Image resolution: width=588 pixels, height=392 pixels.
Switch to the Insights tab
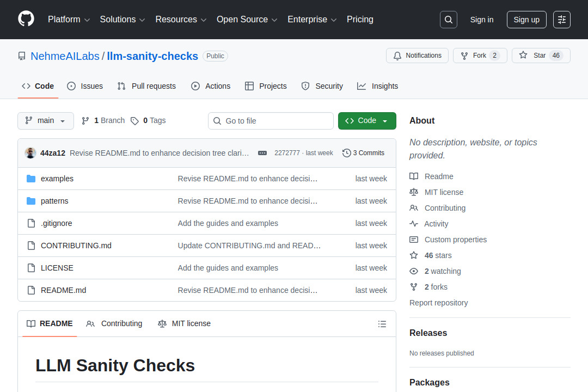tap(378, 85)
